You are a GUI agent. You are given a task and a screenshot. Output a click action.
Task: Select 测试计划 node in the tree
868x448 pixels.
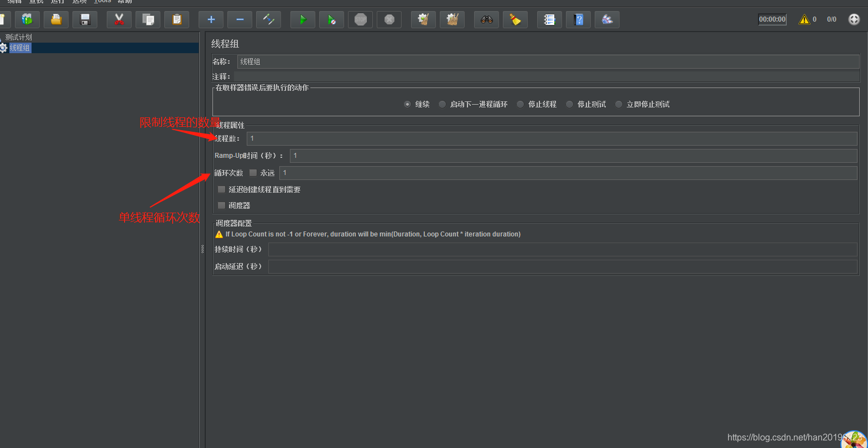(x=19, y=37)
